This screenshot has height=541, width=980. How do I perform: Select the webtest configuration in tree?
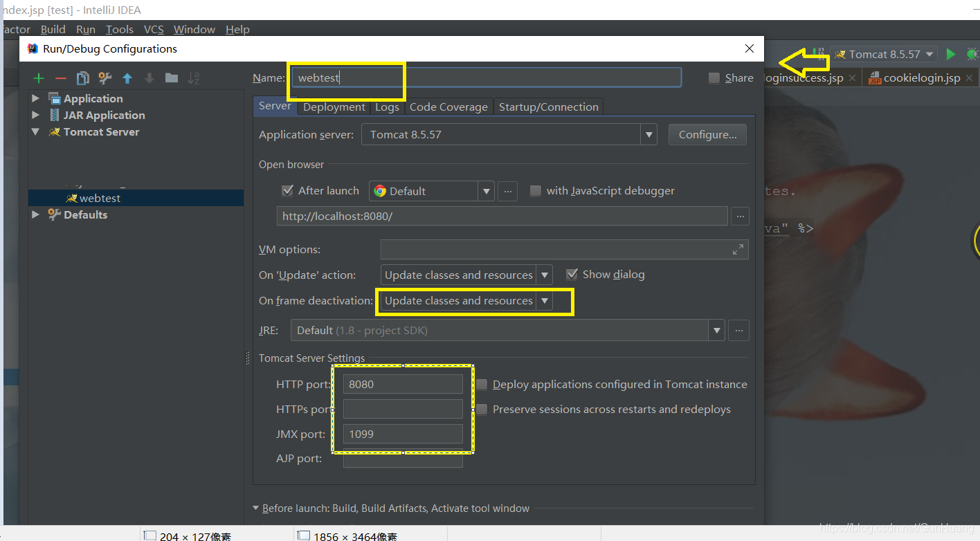tap(136, 199)
